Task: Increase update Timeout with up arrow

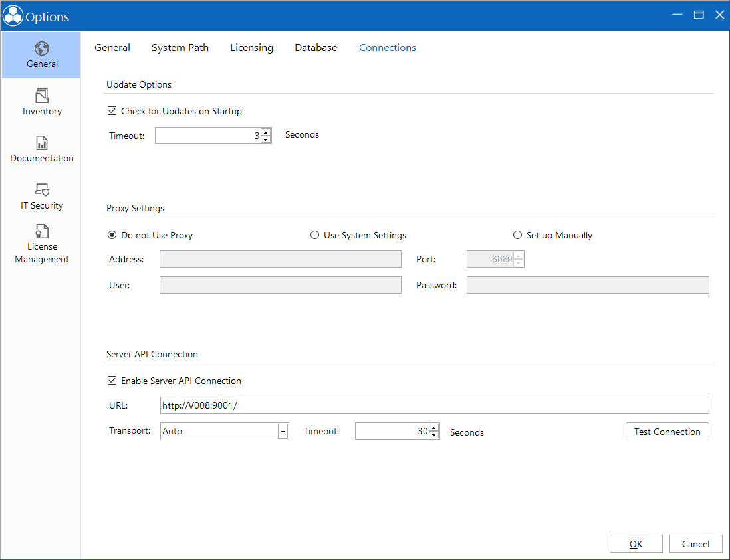Action: [x=266, y=133]
